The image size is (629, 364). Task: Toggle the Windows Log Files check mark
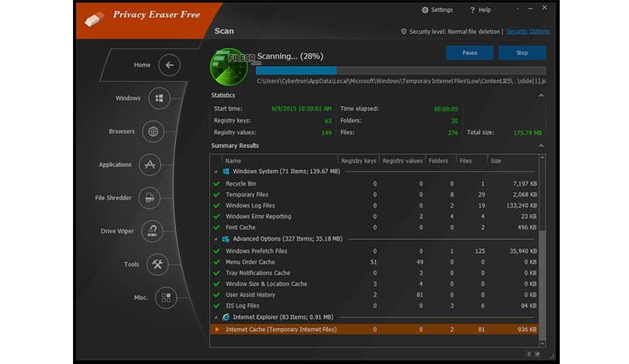(x=217, y=205)
